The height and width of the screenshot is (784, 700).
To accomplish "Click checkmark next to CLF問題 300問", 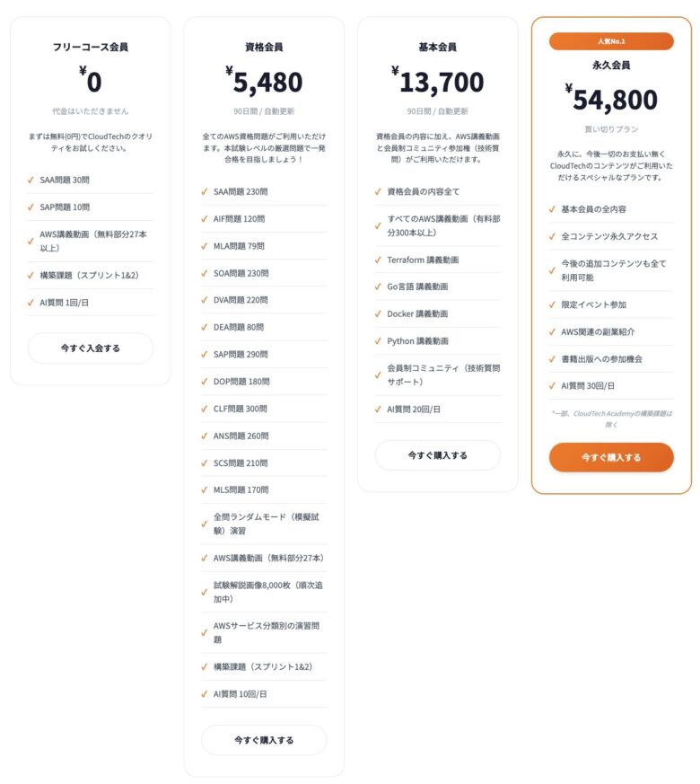I will [x=205, y=409].
